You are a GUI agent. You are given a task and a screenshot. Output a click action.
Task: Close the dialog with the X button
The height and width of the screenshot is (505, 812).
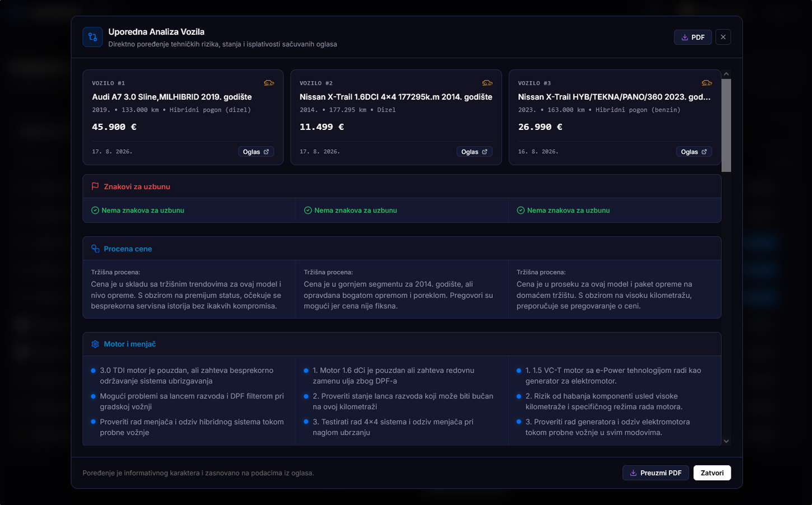click(x=723, y=37)
